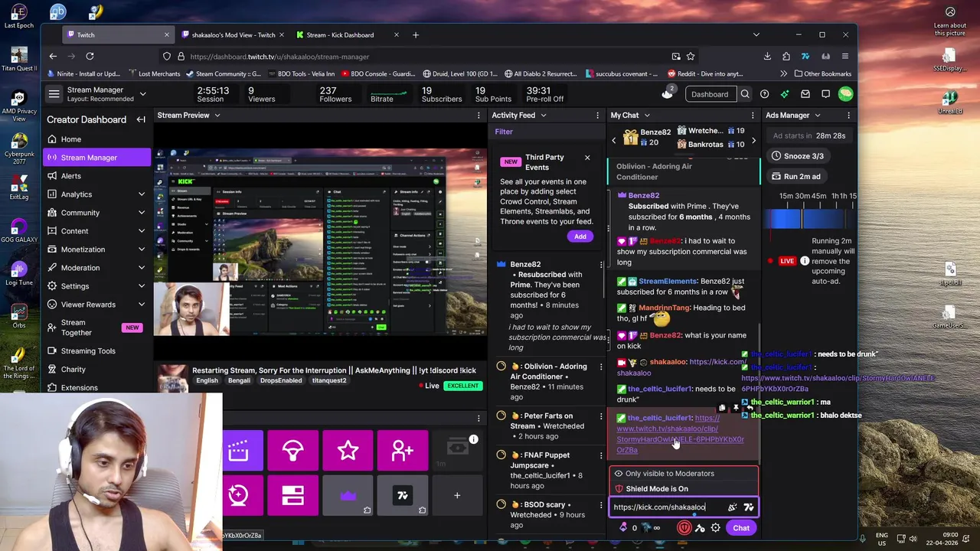980x551 pixels.
Task: Click the hype icon with badge 2
Action: pyautogui.click(x=668, y=93)
